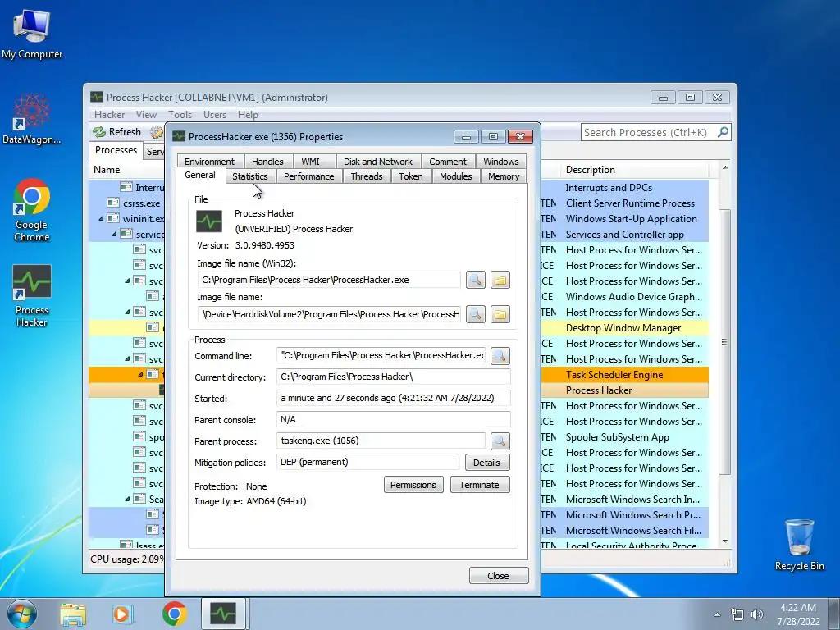This screenshot has height=630, width=840.
Task: Open the Windows tab in Properties
Action: pyautogui.click(x=501, y=162)
